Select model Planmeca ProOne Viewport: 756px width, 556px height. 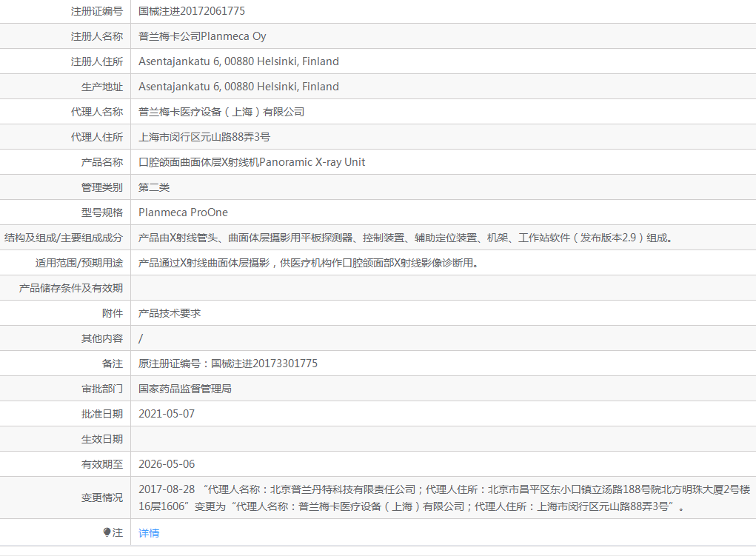coord(183,212)
